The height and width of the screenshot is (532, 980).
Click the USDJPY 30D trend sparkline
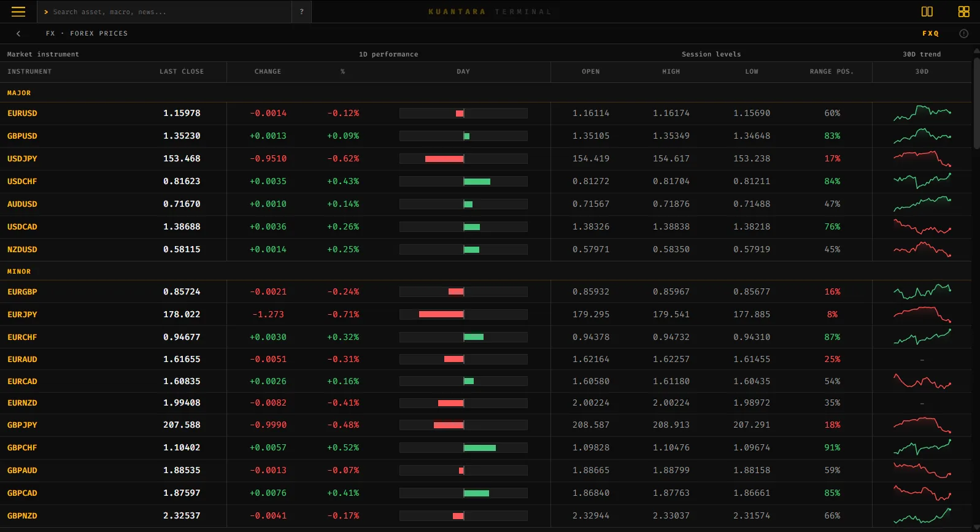[922, 159]
